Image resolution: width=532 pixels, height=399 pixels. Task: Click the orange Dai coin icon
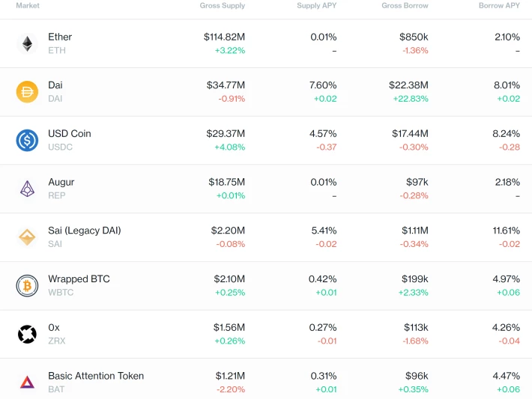click(x=27, y=92)
